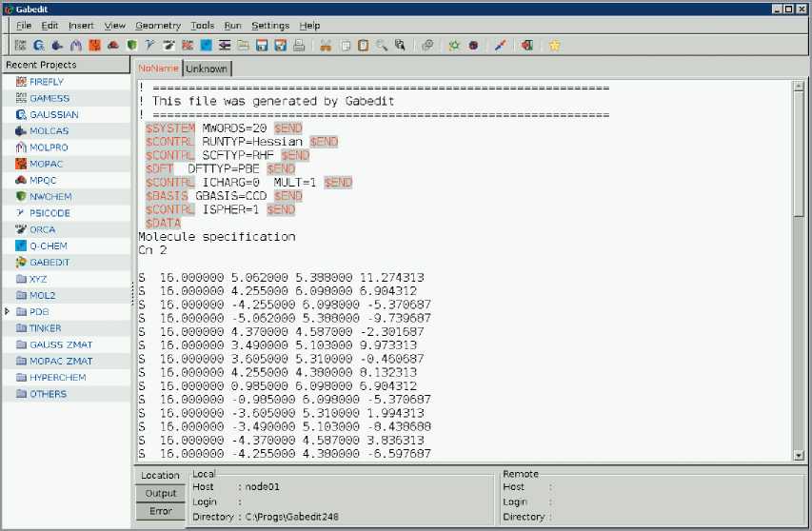Click the Gaussian input toolbar icon
The width and height of the screenshot is (812, 531).
39,46
